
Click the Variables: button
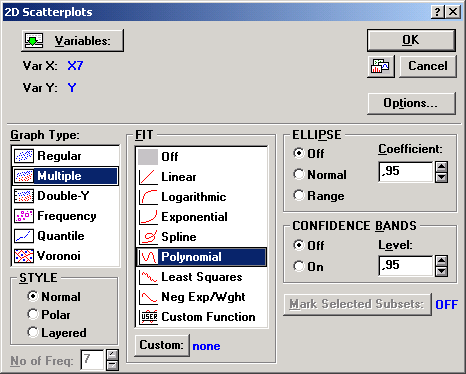[72, 41]
